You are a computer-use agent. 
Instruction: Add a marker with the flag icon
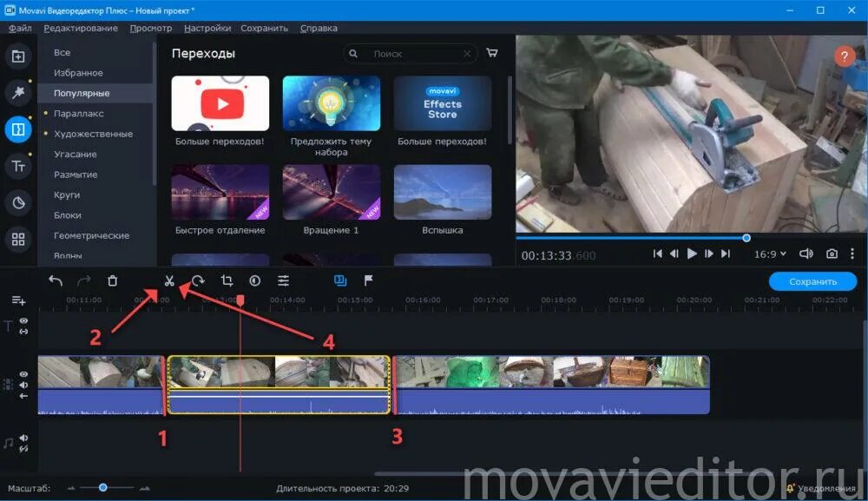368,280
